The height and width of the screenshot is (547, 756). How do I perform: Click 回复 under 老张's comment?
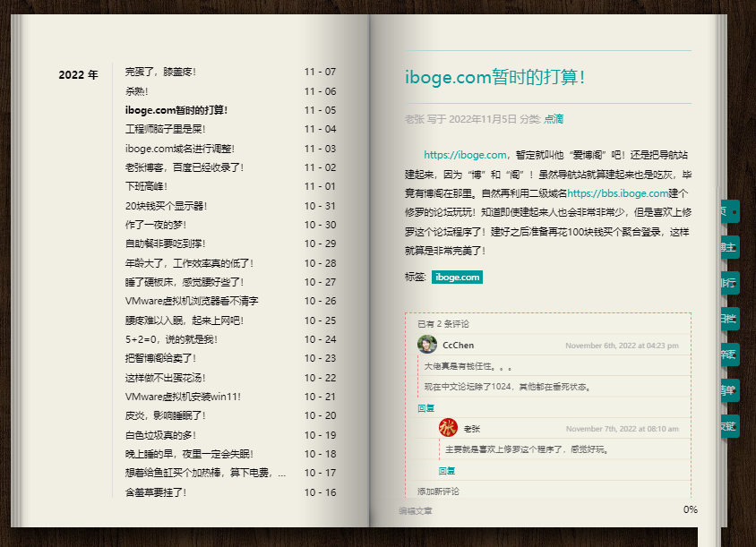[447, 471]
